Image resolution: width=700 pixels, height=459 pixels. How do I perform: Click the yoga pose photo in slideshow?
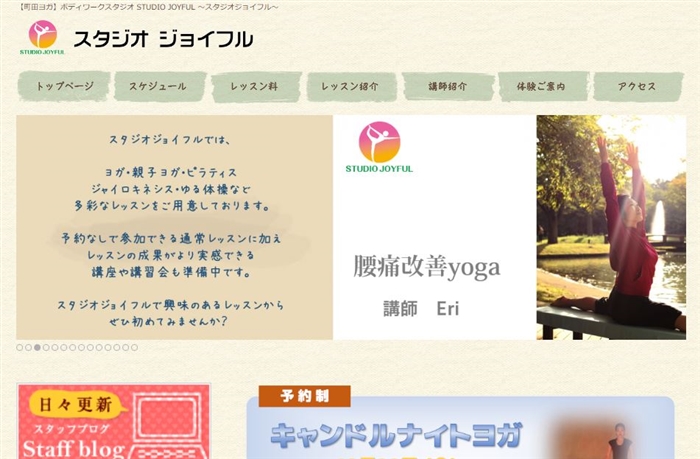point(611,227)
